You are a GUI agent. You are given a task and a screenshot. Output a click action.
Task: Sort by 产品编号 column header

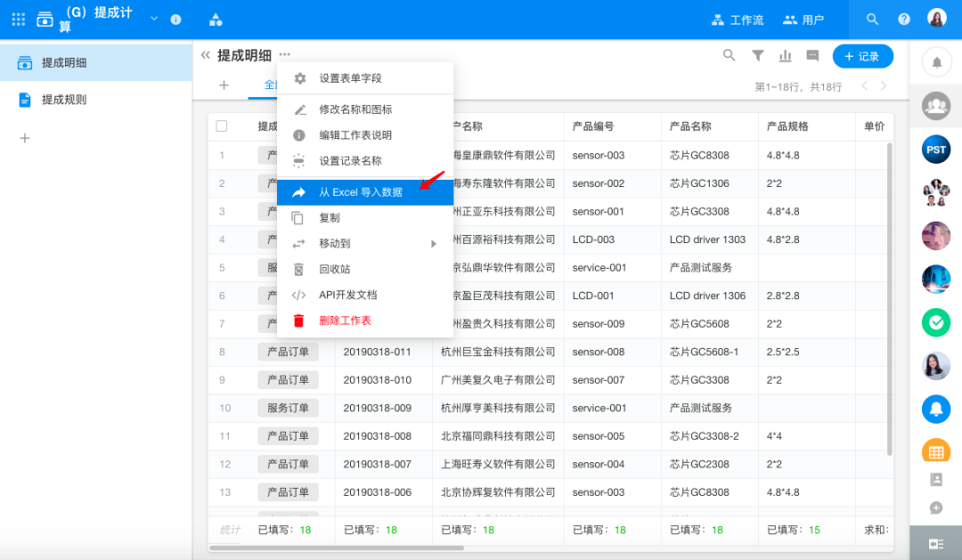click(612, 126)
